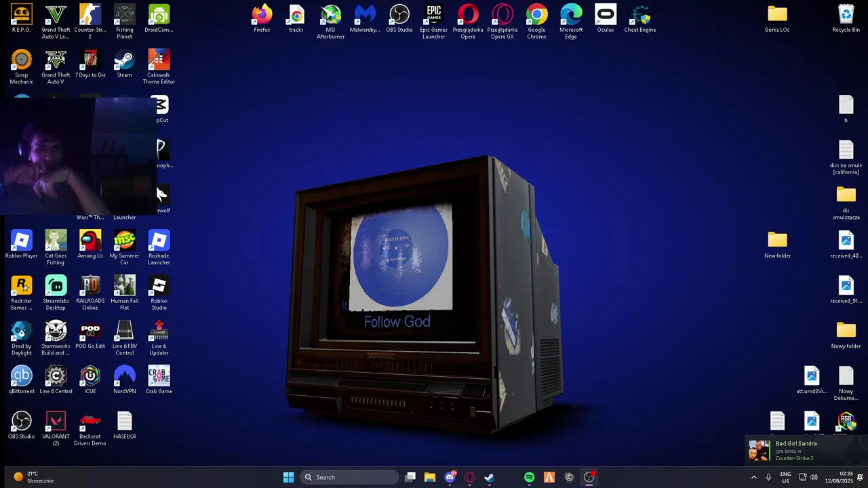Screen dimensions: 868x488
Task: Open the Oculus desktop shortcut
Action: point(606,18)
